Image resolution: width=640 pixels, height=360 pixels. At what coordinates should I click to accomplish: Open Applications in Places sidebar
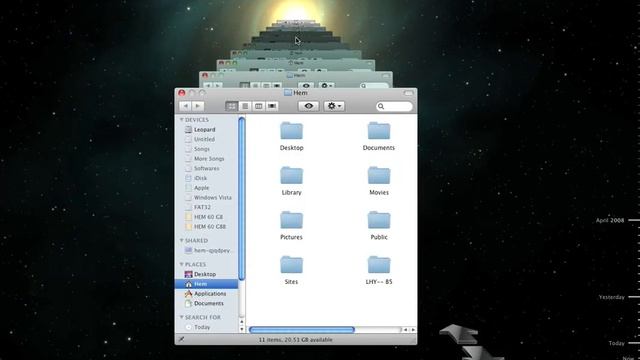[x=206, y=293]
